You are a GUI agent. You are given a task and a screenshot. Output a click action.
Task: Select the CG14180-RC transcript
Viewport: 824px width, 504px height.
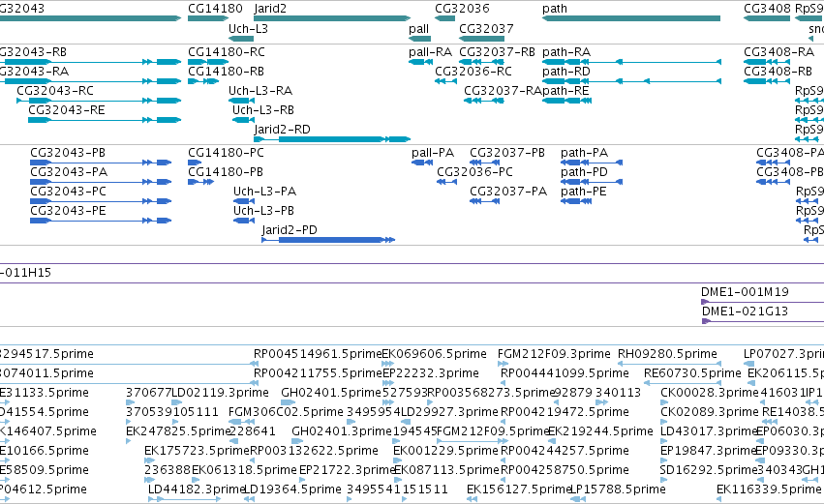click(x=227, y=52)
